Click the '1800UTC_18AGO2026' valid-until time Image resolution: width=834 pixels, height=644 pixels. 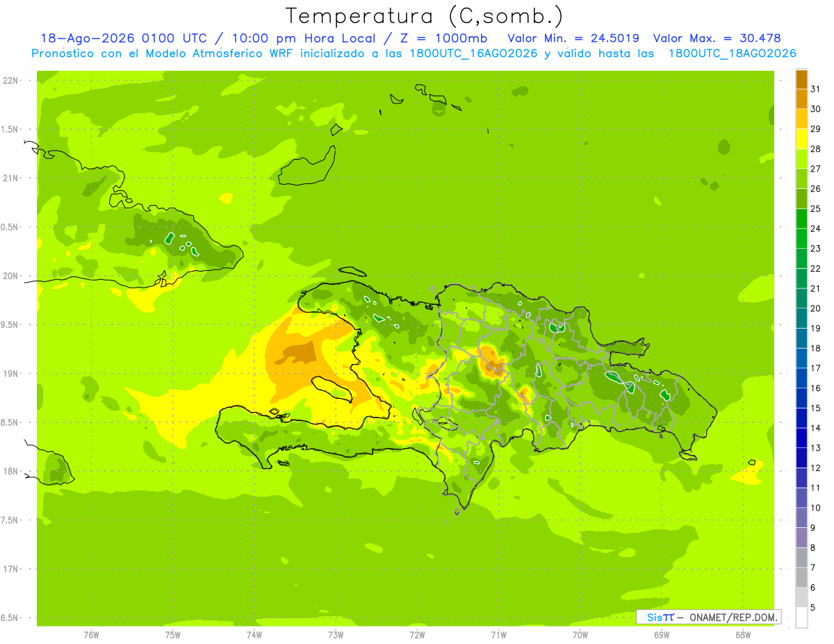(x=732, y=53)
